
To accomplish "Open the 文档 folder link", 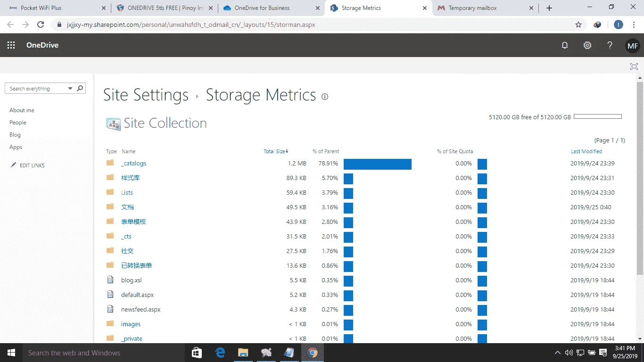I will 127,207.
